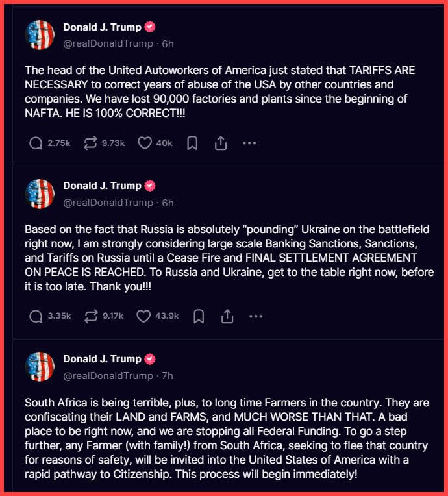Image resolution: width=448 pixels, height=496 pixels.
Task: Click @realDonaldTrump handle on the Russia post
Action: (x=108, y=203)
